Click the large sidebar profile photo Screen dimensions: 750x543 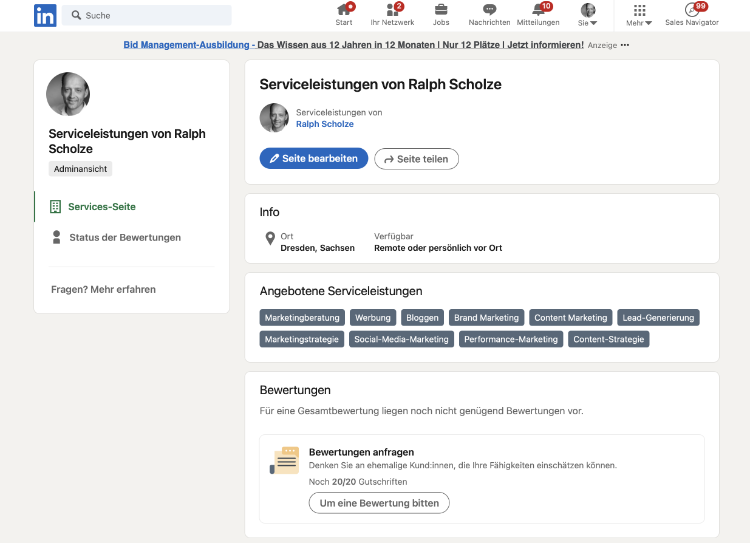(x=68, y=94)
